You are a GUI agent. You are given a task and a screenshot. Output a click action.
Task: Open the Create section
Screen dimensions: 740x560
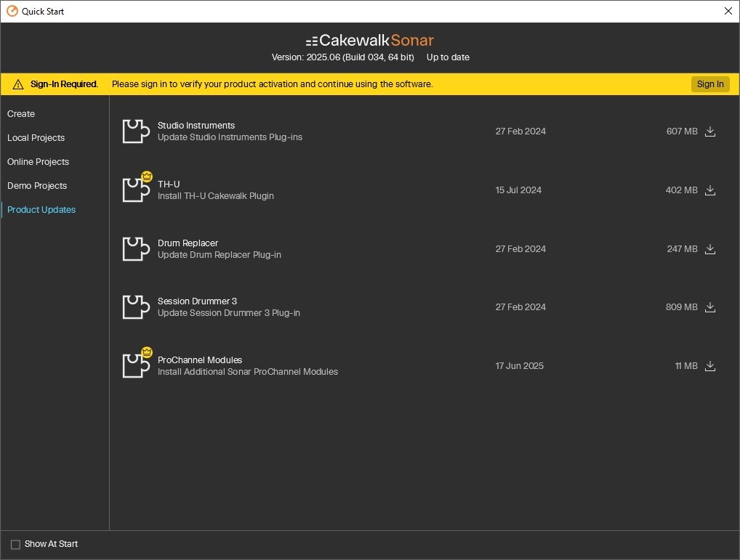coord(21,114)
